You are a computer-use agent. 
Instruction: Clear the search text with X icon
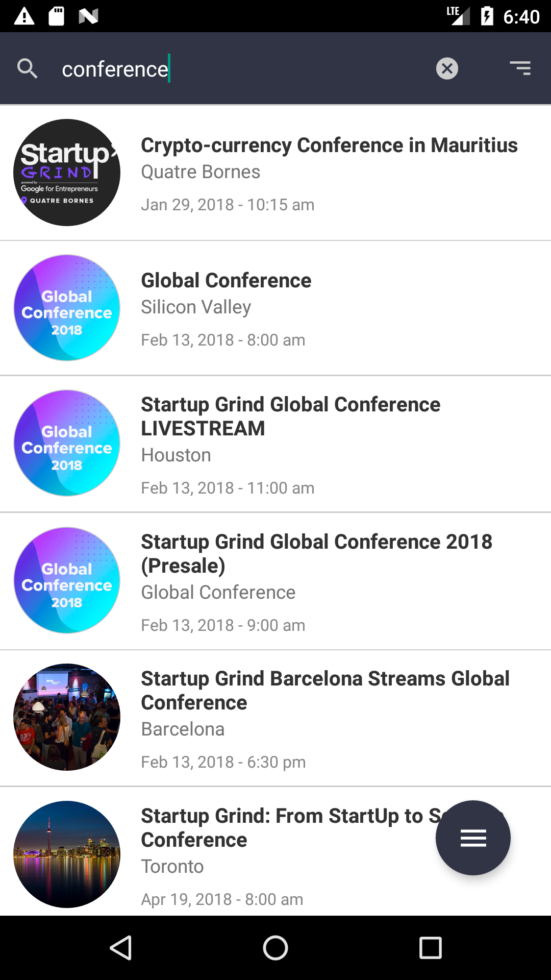(447, 68)
